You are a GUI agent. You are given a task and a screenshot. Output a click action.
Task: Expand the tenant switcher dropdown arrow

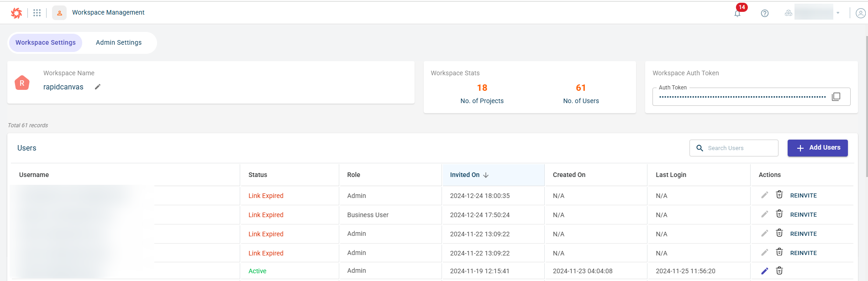coord(838,13)
